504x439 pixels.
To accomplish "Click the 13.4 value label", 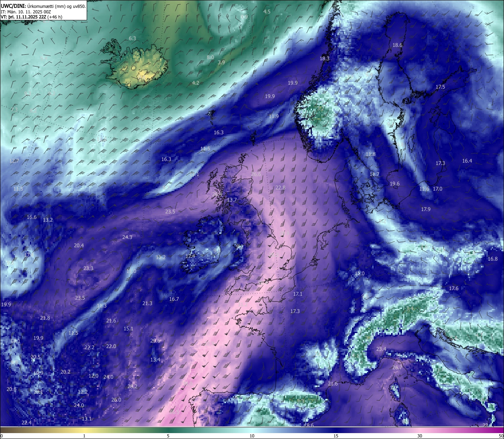I will coord(155,359).
